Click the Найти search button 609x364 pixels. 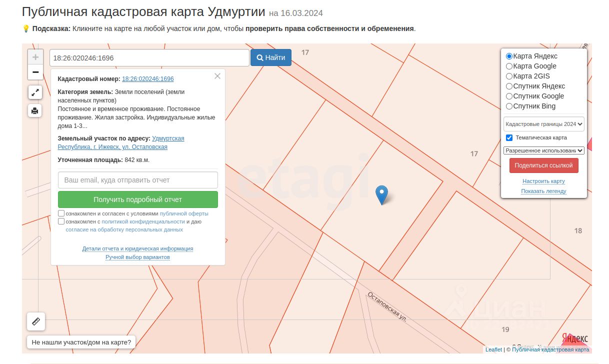coord(271,57)
